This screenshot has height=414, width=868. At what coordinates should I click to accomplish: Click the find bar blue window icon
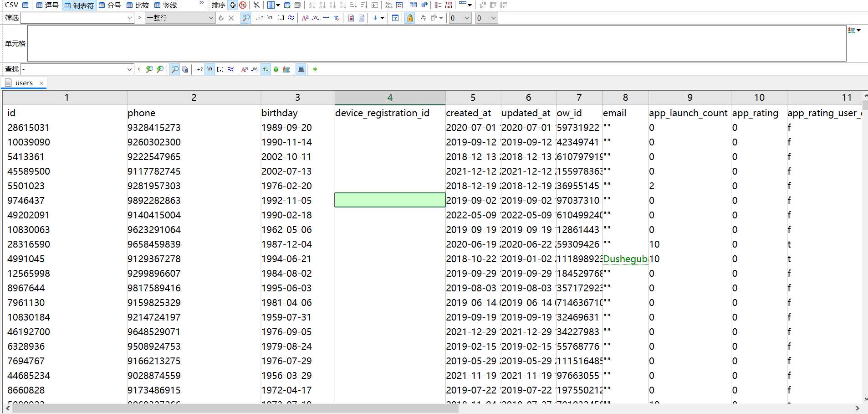(x=301, y=69)
